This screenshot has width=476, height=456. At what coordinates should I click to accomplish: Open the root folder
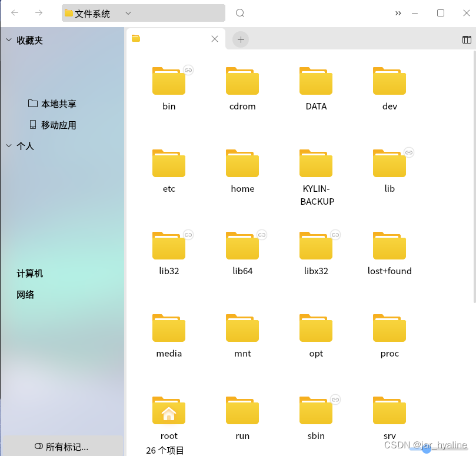(x=168, y=410)
